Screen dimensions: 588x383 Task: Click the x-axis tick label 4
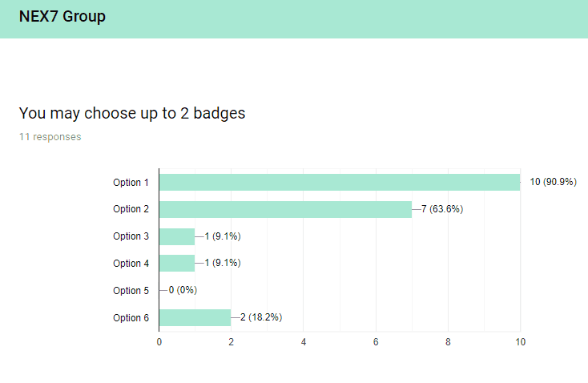[x=304, y=342]
